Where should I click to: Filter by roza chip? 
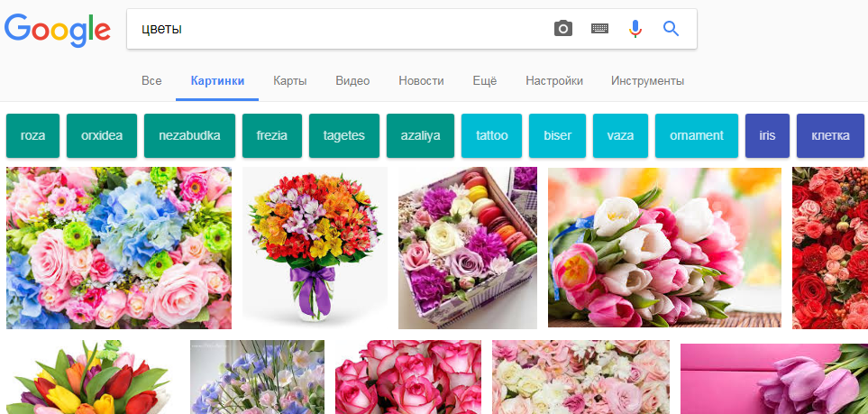32,136
